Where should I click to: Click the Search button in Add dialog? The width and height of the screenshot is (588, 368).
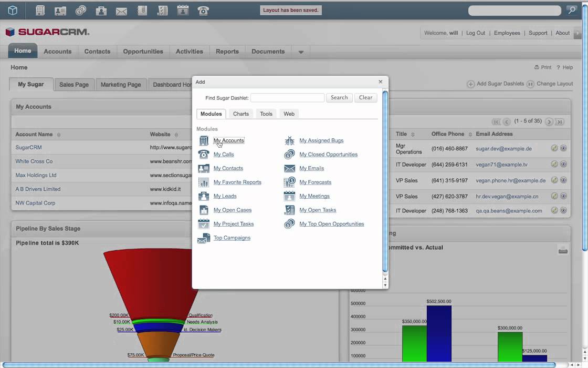(x=339, y=98)
